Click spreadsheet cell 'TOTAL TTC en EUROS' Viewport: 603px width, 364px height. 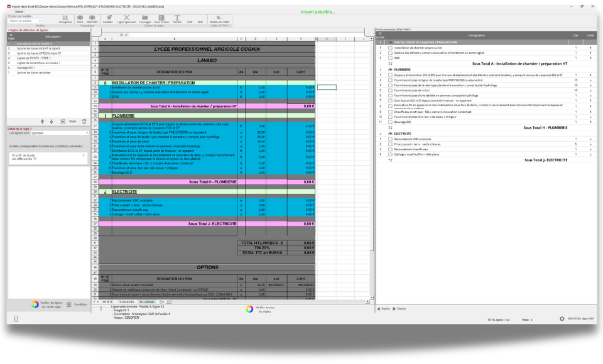[262, 252]
